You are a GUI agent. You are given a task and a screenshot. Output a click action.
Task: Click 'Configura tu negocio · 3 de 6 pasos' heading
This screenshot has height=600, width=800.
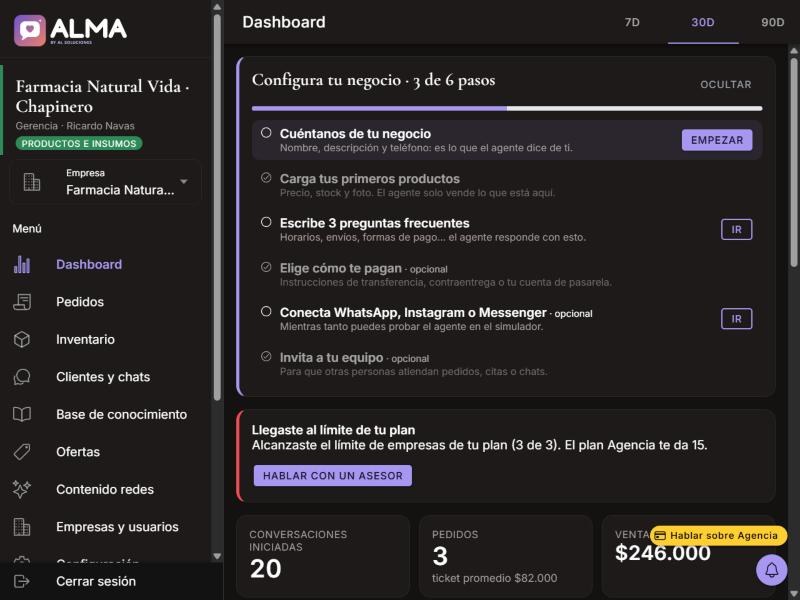tap(373, 81)
